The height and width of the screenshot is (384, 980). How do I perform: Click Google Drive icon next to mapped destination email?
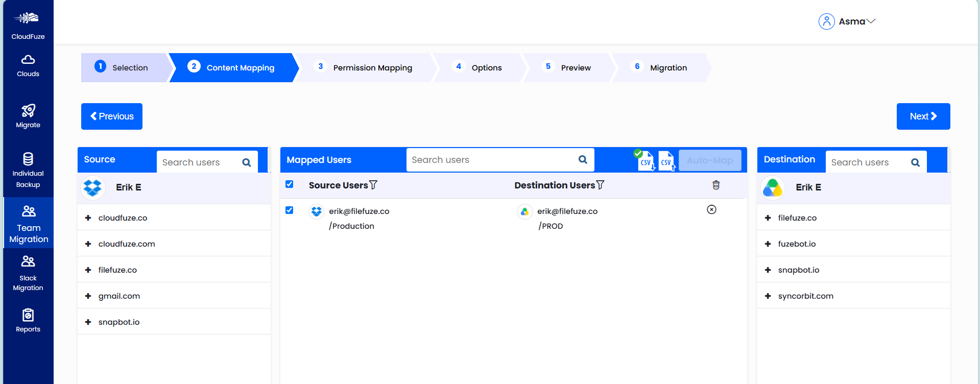coord(524,211)
